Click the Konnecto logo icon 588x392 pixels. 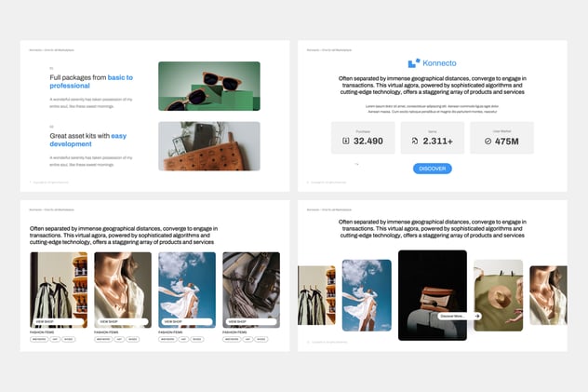pos(414,62)
